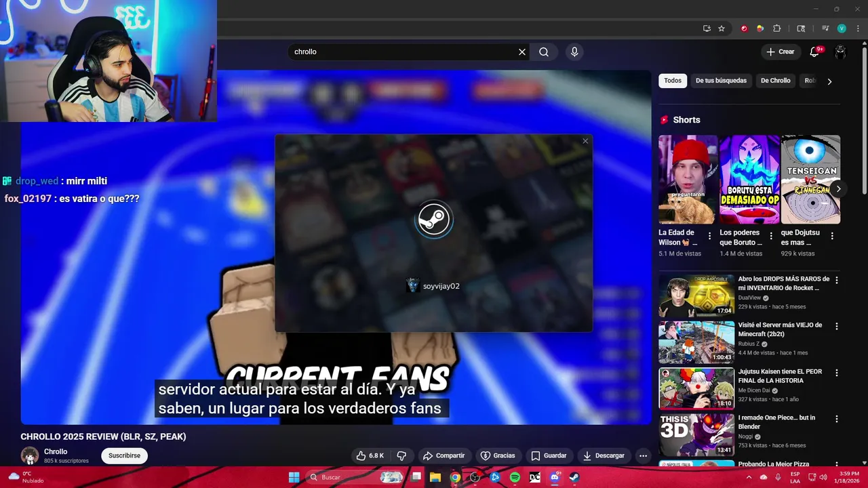Select the Todos filter chip

[x=673, y=81]
